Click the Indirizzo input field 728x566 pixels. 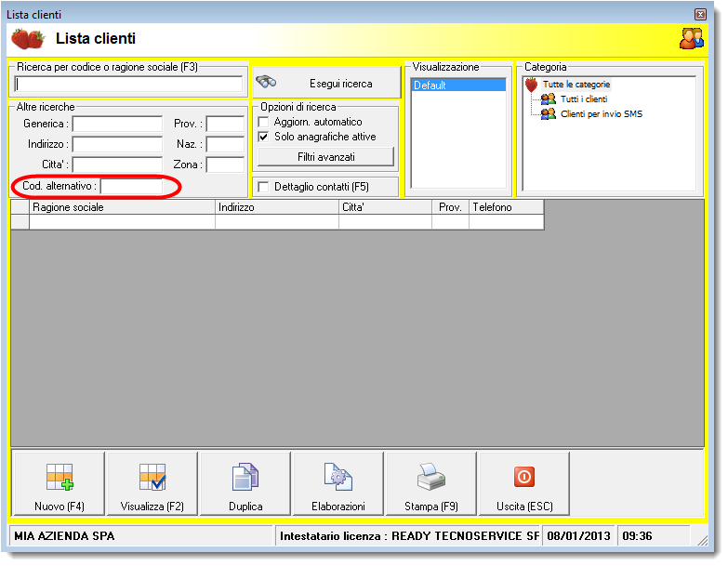[117, 145]
